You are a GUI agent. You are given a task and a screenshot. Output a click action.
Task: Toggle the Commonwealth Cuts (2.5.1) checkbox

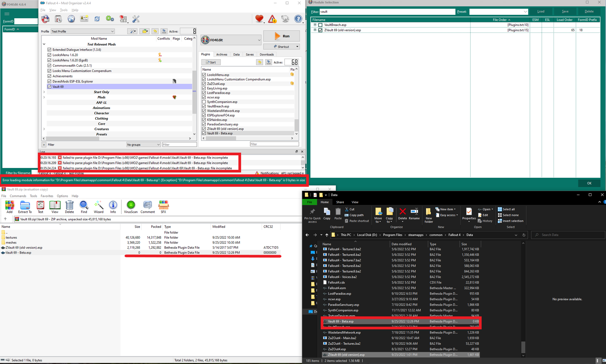pyautogui.click(x=49, y=65)
